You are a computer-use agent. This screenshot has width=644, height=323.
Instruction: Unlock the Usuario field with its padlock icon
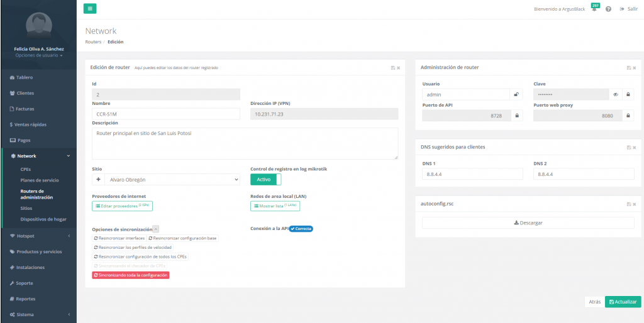[x=516, y=94]
